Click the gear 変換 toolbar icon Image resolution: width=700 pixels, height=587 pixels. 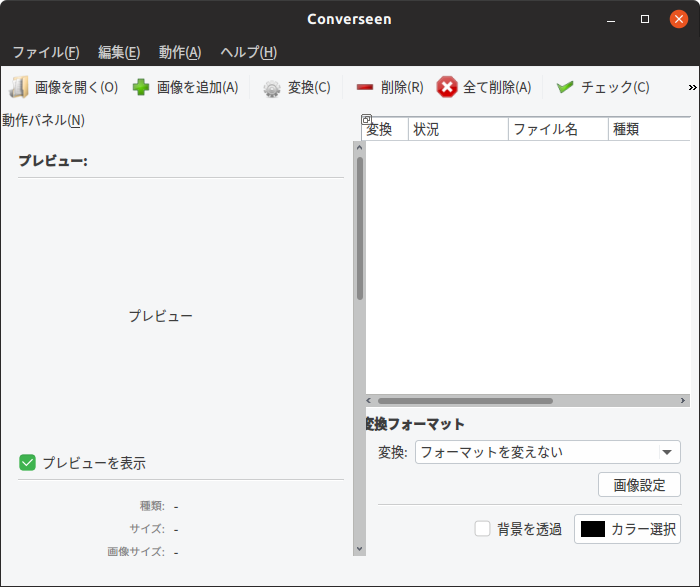[x=271, y=88]
